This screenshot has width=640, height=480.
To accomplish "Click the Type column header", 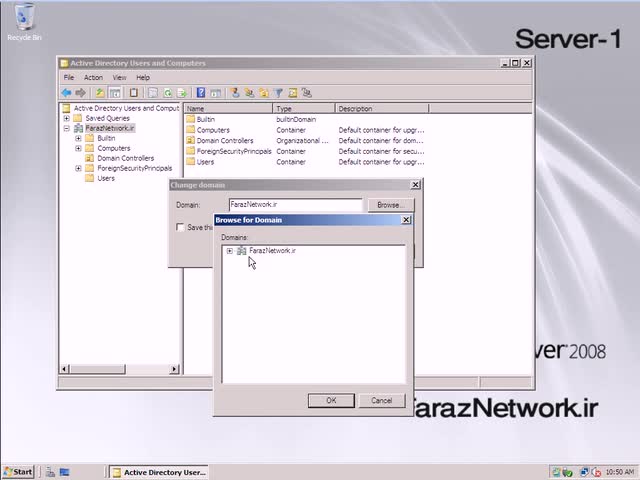I will coord(304,109).
